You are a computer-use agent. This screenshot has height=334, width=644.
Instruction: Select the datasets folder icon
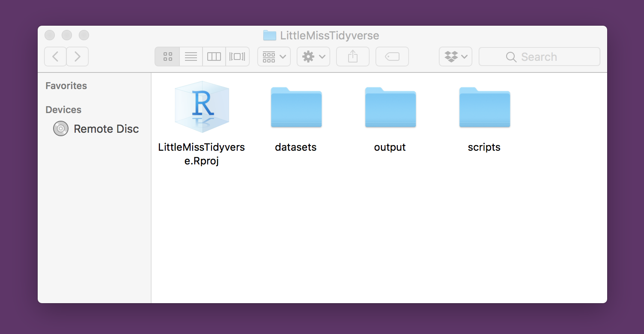(x=296, y=107)
